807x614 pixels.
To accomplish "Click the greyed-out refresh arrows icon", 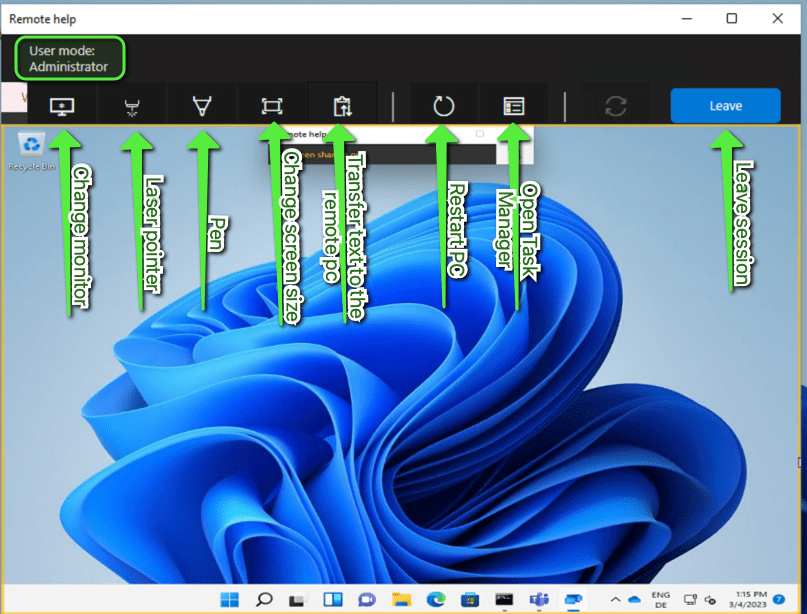I will click(x=617, y=106).
